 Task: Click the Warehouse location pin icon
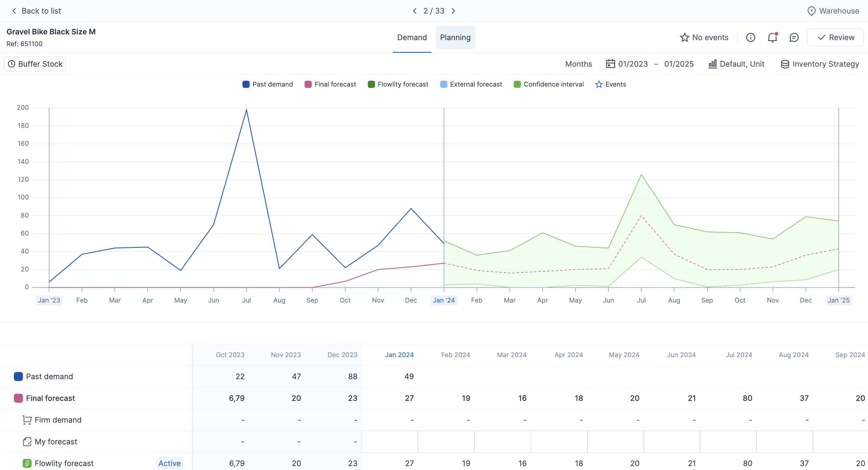(x=811, y=11)
